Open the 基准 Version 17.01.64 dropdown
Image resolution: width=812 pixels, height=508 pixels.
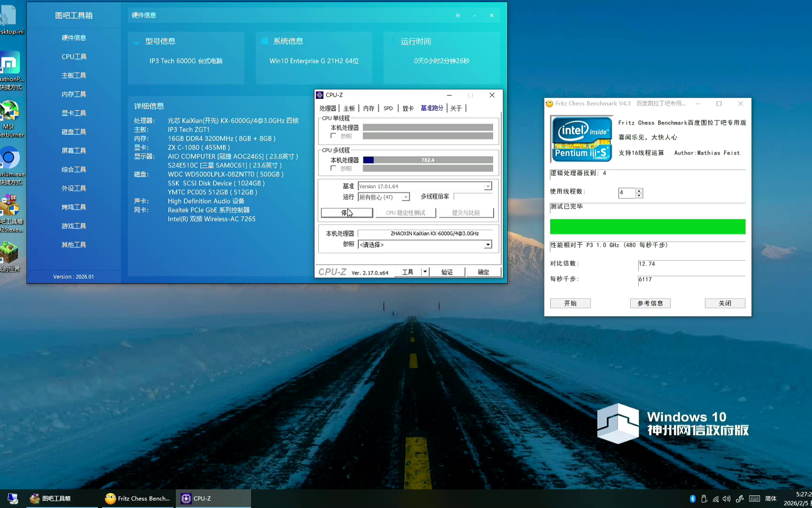click(488, 186)
